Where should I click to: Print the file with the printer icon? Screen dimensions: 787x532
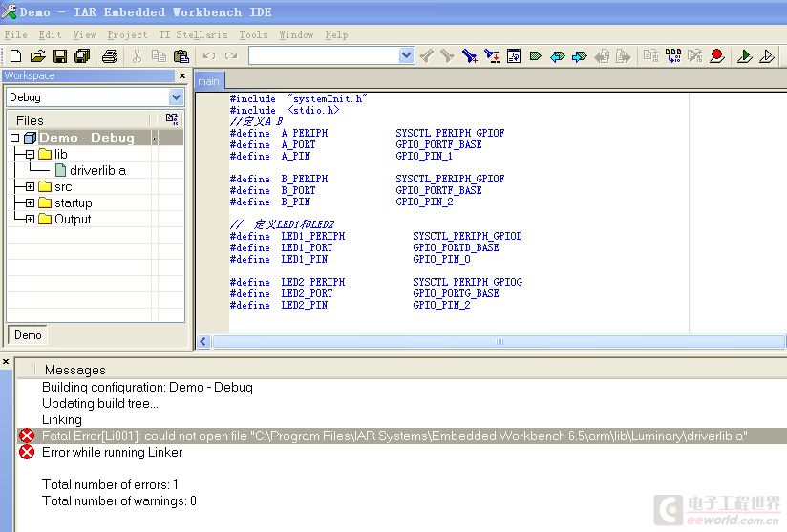110,55
